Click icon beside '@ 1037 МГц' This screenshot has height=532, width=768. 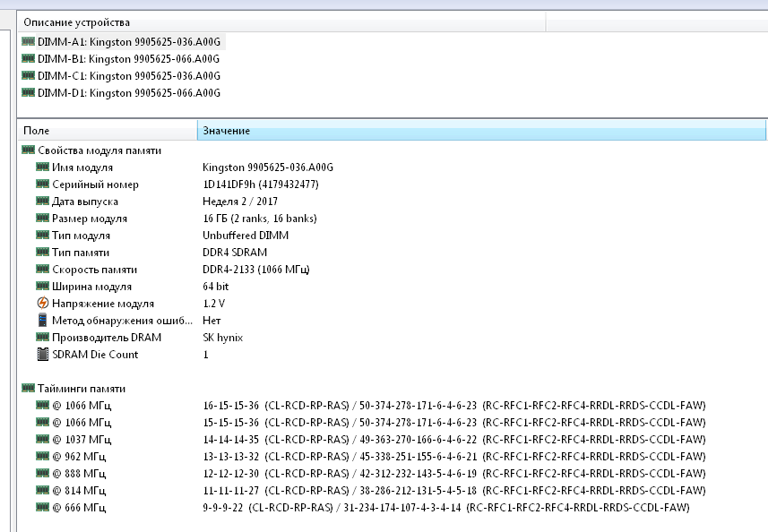43,439
